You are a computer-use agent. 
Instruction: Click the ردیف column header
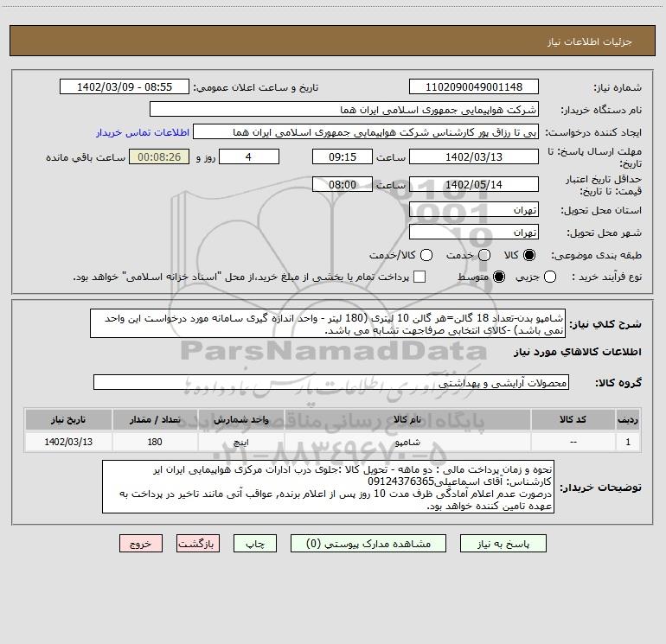pos(628,419)
